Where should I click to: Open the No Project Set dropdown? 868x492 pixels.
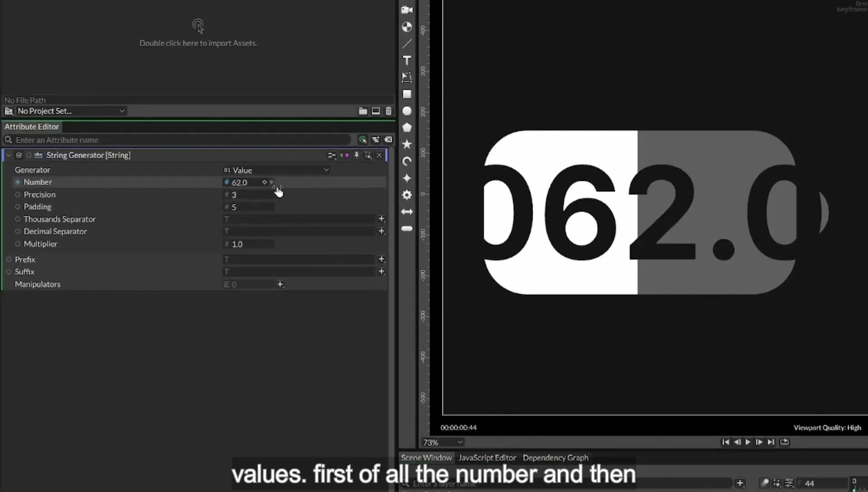71,111
